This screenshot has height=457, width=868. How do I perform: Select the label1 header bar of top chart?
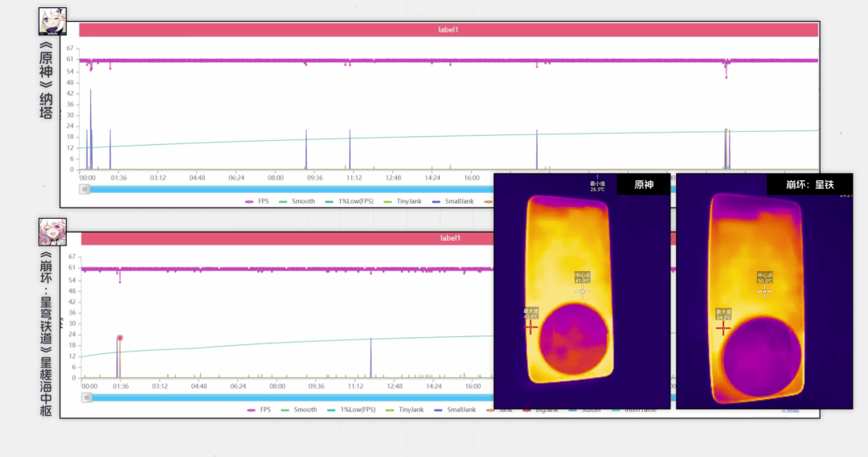pyautogui.click(x=448, y=30)
